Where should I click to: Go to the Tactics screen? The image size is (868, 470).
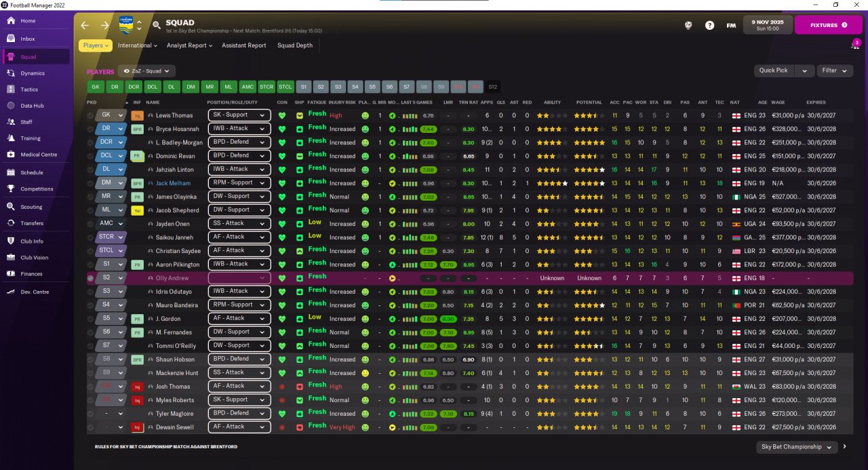click(36, 90)
